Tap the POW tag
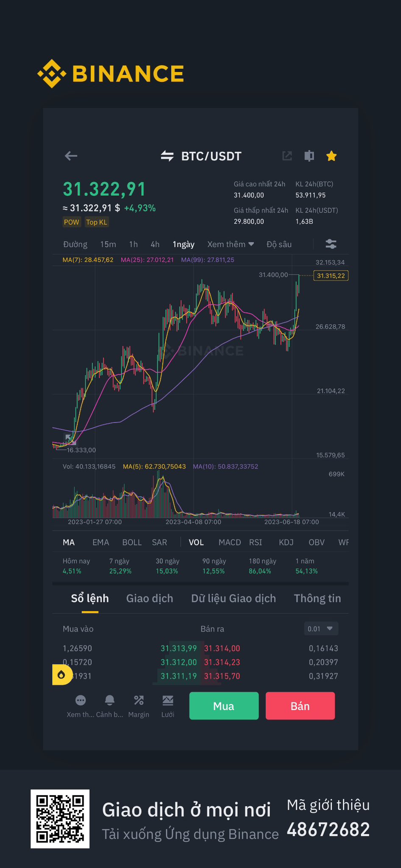The image size is (401, 868). [72, 222]
